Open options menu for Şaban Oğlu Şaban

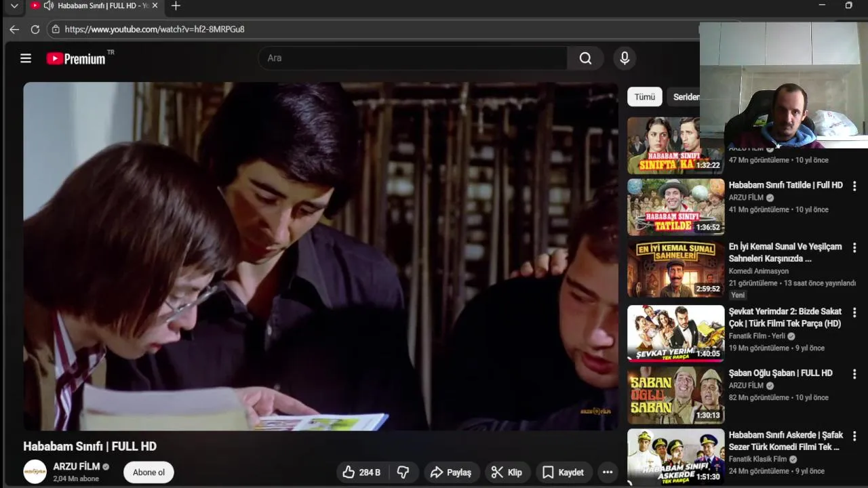854,373
